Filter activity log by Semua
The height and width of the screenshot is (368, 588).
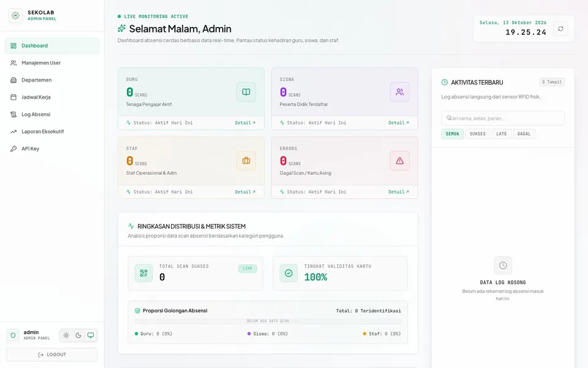click(x=452, y=134)
